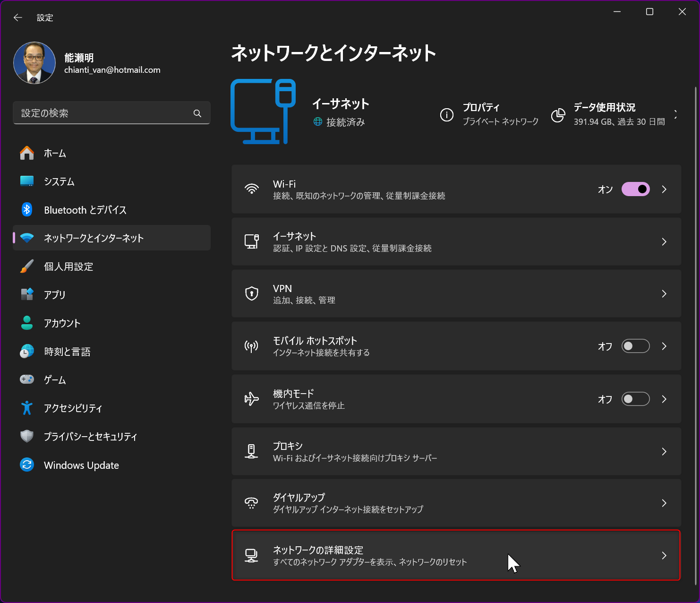Open プロパティ for the Ethernet connection
Viewport: 700px width, 603px height.
[489, 114]
